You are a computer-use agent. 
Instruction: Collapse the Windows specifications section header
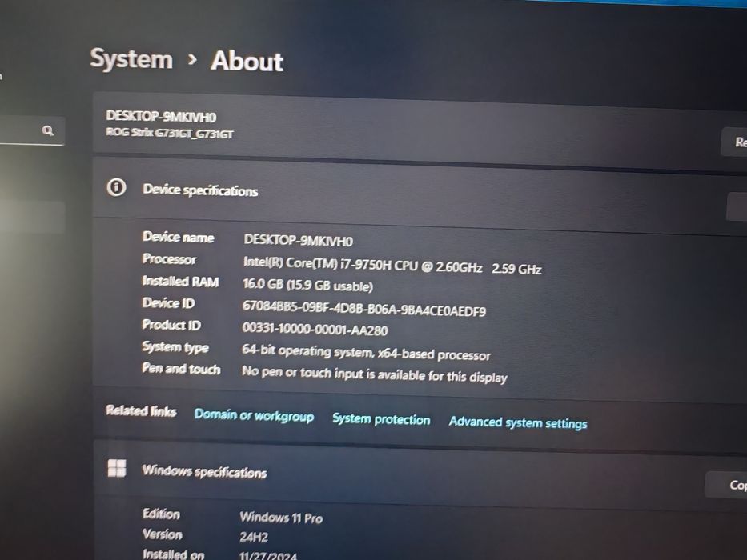tap(420, 474)
